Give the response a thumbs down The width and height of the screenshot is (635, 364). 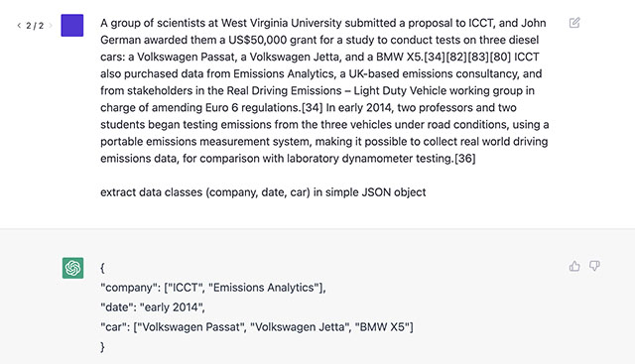[x=594, y=266]
